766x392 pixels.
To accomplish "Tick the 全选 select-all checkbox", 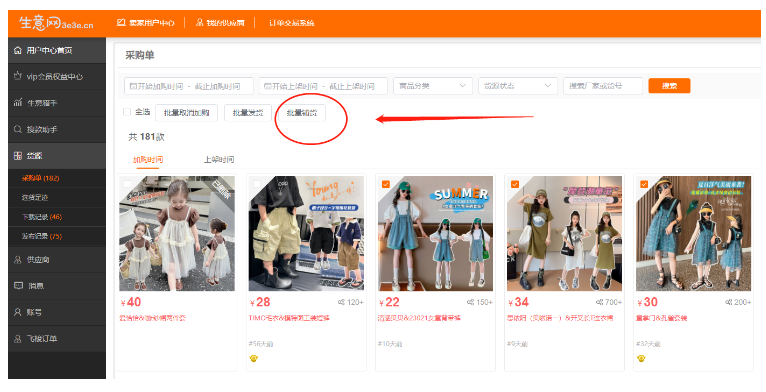I will click(127, 112).
